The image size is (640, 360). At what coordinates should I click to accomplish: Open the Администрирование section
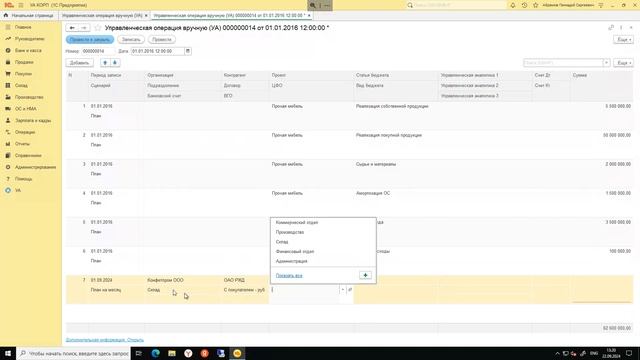(x=36, y=167)
